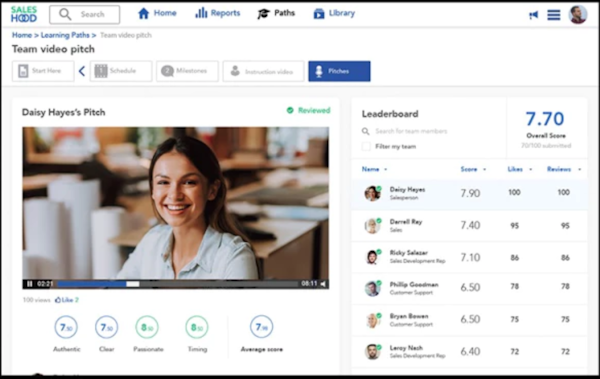The height and width of the screenshot is (379, 600).
Task: Click the 7.70 Overall Score value
Action: [x=545, y=119]
